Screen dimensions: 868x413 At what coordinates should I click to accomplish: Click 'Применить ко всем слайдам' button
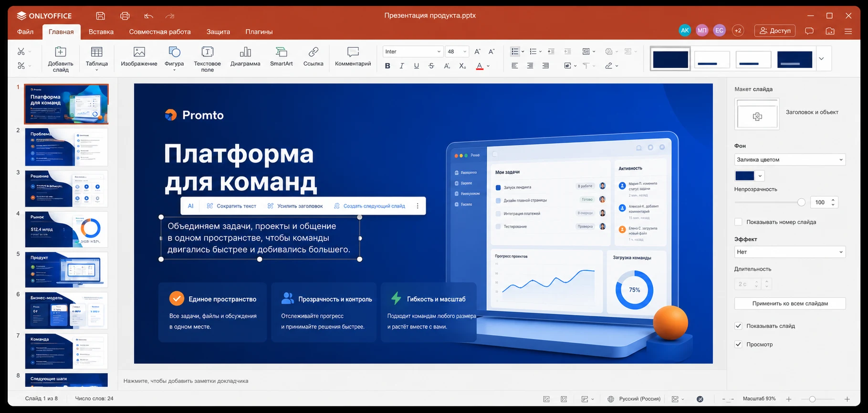[x=790, y=303]
